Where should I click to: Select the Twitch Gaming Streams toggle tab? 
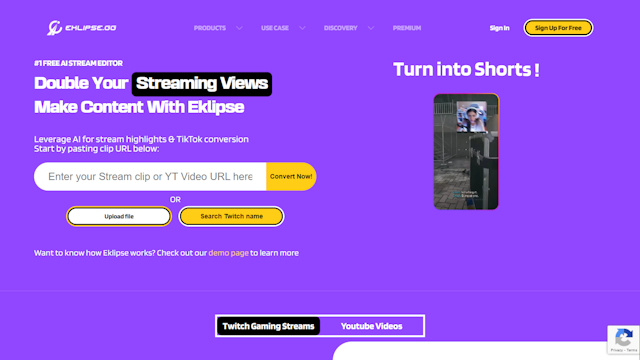268,326
